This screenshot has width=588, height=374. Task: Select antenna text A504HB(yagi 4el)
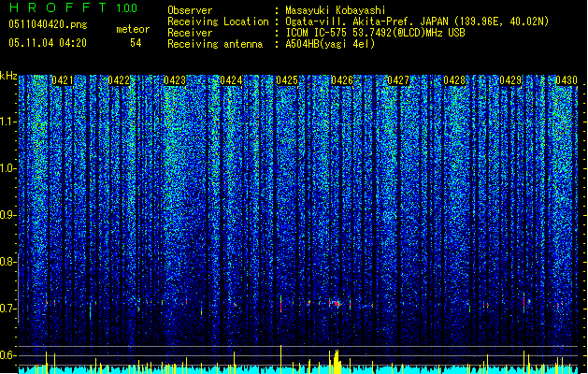tap(330, 44)
